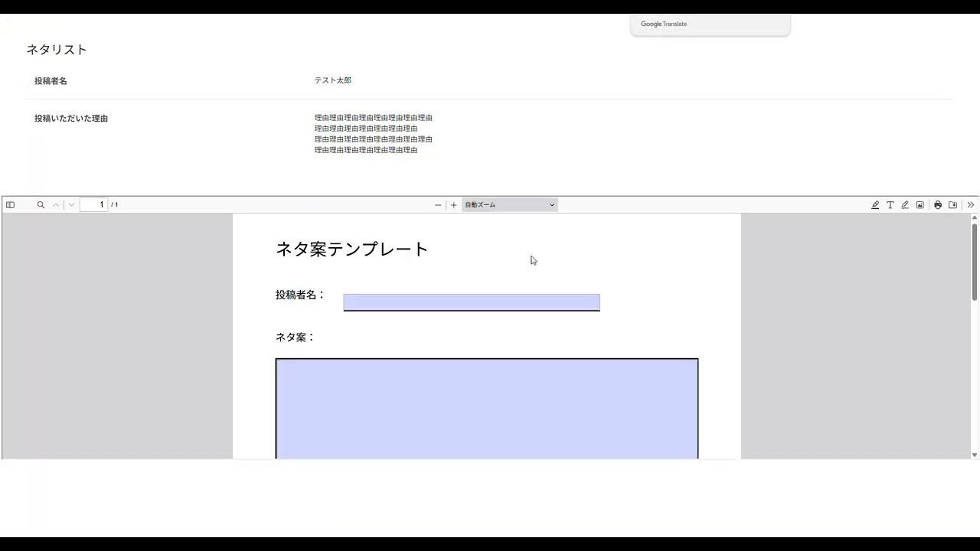Viewport: 980px width, 551px height.
Task: Select the add image tool
Action: point(920,205)
